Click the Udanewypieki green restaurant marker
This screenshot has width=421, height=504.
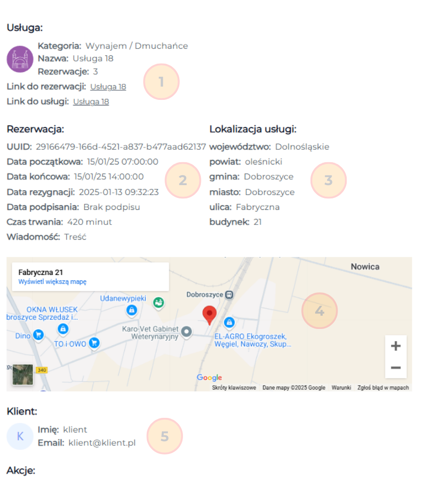(x=159, y=302)
